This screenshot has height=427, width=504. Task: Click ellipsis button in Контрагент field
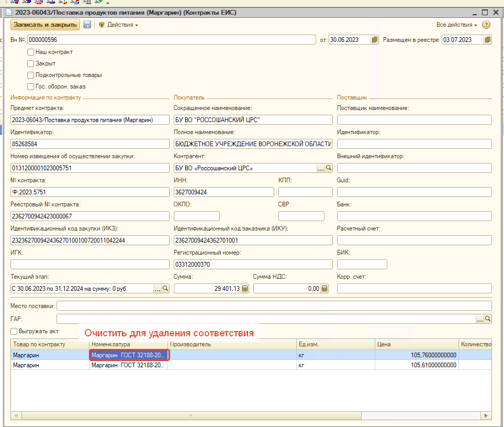coord(321,168)
